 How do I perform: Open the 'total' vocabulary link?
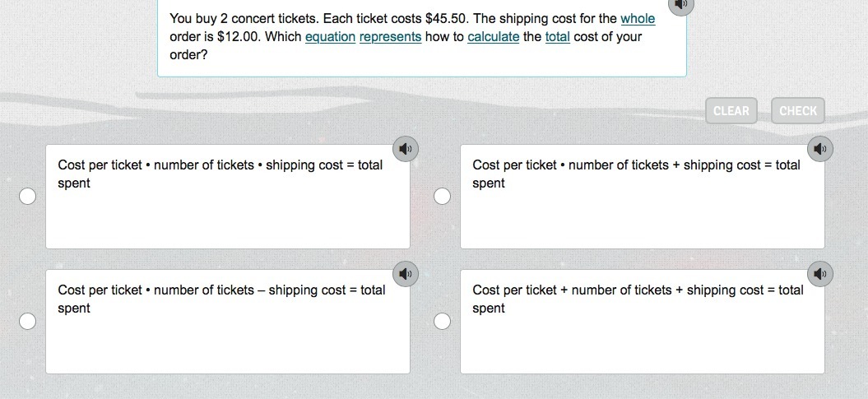tap(557, 36)
